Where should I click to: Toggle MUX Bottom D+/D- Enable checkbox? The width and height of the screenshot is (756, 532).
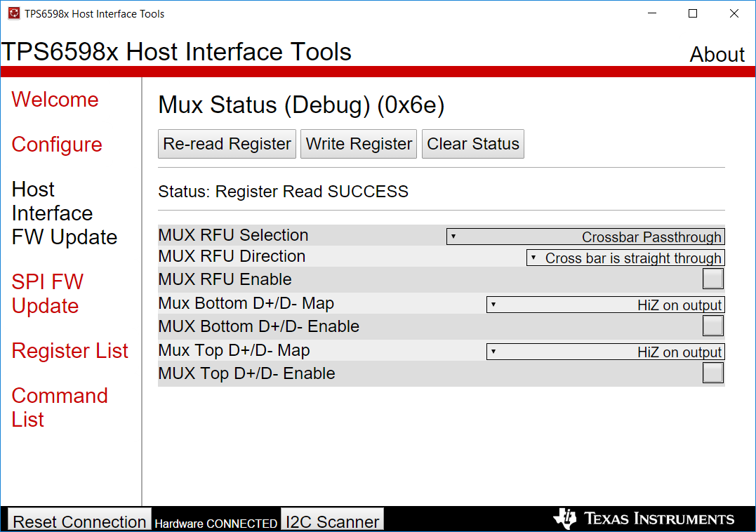713,326
